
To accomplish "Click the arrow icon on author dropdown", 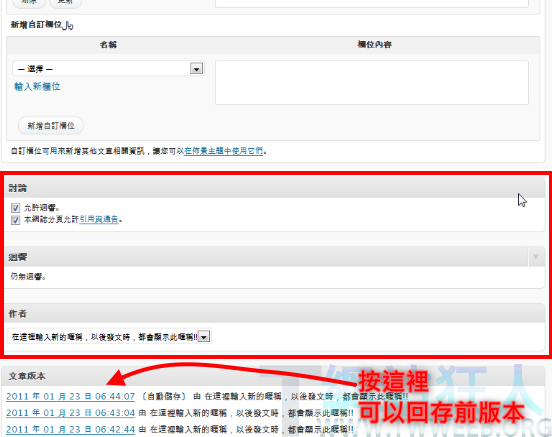I will [x=204, y=337].
